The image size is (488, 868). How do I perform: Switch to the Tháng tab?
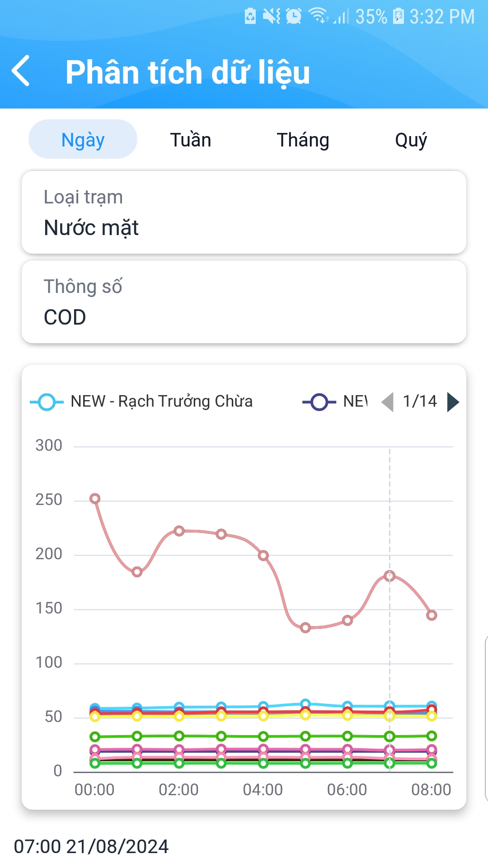pos(303,140)
